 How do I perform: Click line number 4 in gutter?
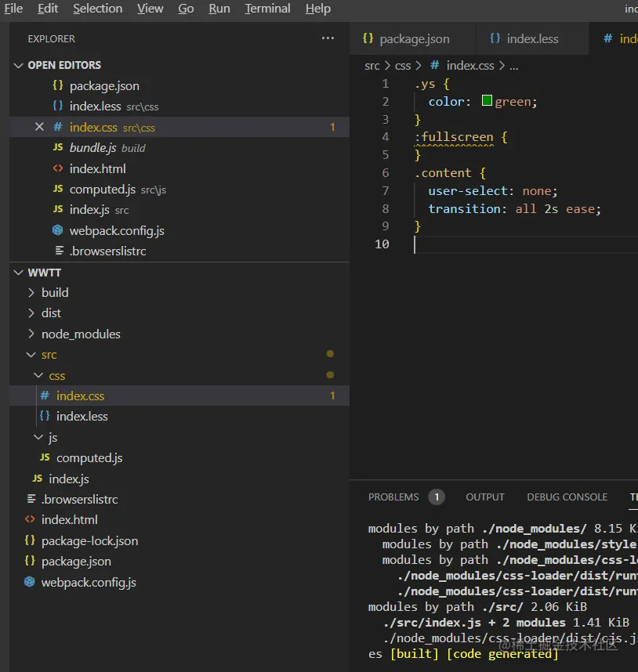click(386, 137)
